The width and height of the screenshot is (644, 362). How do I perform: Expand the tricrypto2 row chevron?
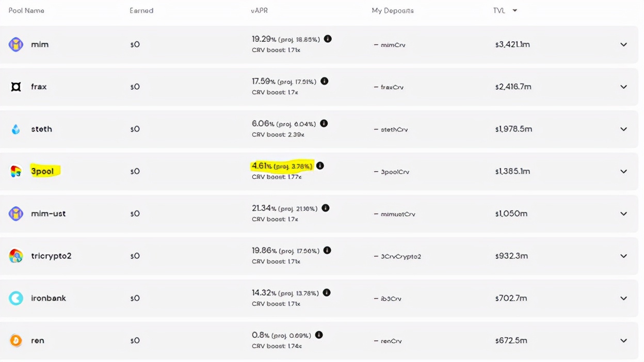623,256
